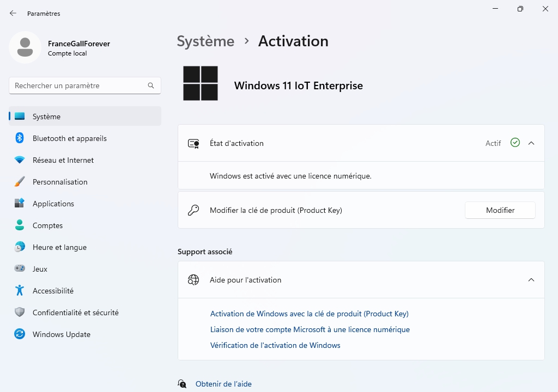The width and height of the screenshot is (558, 392).
Task: Open Liaison de votre compte Microsoft link
Action: tap(310, 329)
